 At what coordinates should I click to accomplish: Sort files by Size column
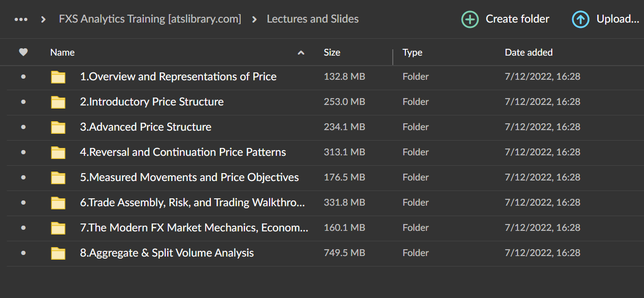tap(332, 52)
